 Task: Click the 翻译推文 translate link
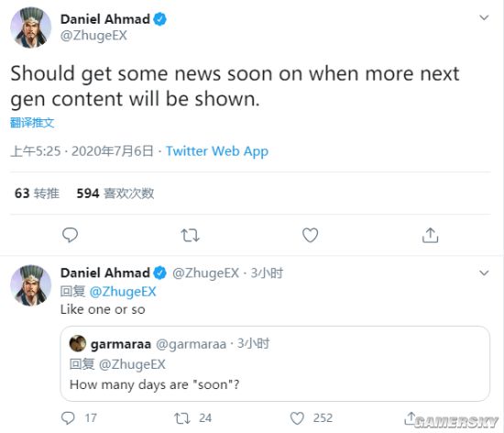pos(32,123)
